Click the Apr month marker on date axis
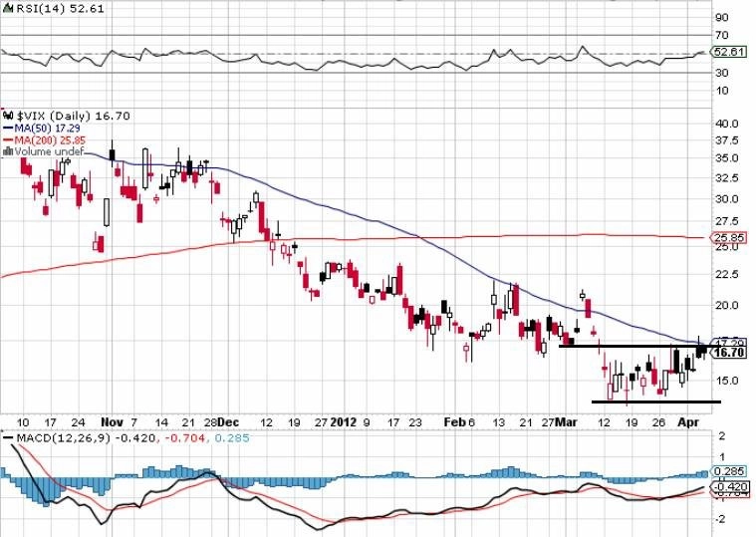 point(688,422)
